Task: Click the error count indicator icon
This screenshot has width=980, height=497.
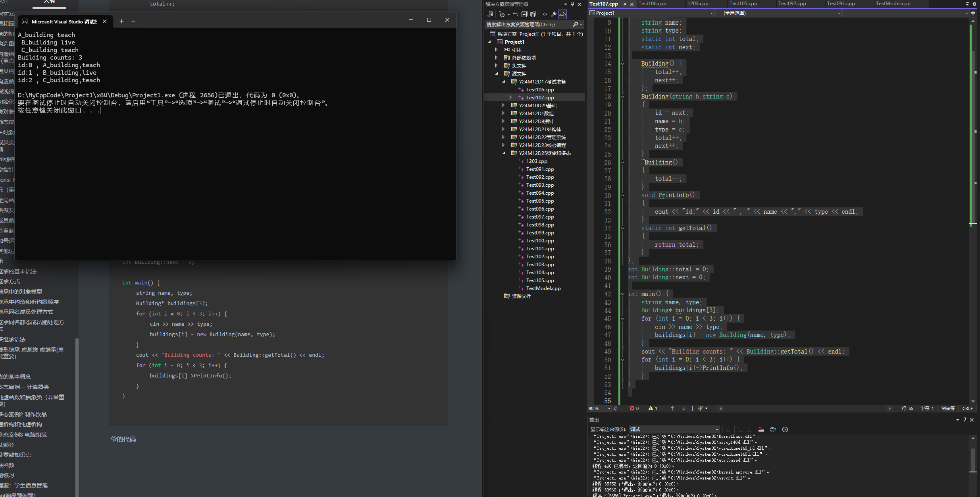Action: [x=632, y=408]
